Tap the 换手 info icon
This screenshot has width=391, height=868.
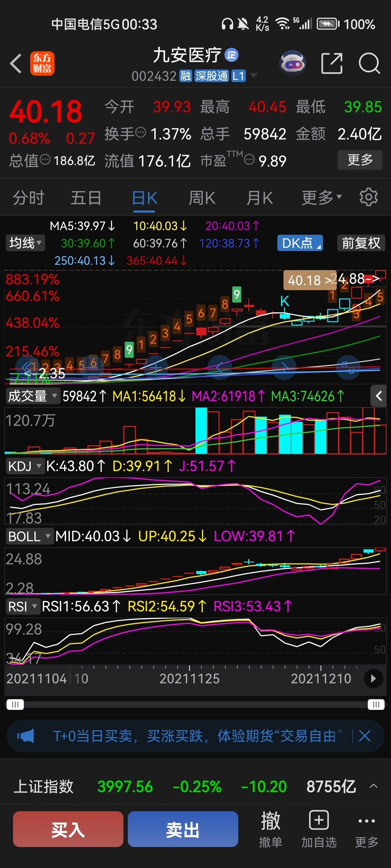click(x=140, y=133)
